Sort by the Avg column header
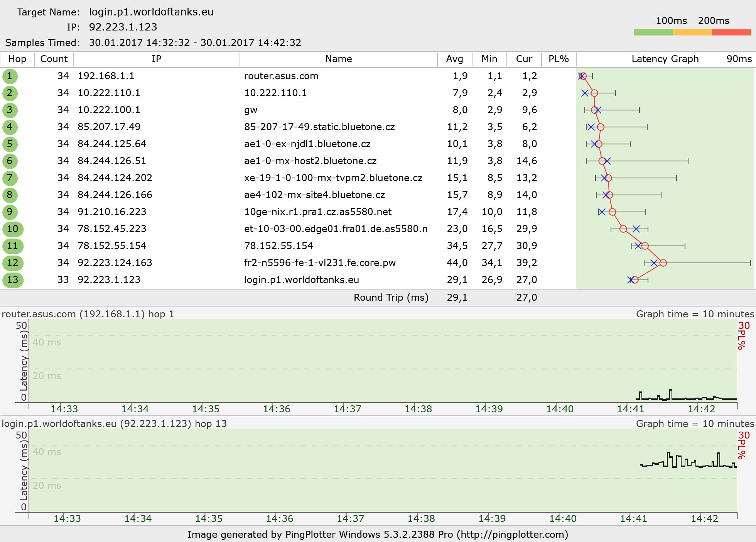 (x=454, y=59)
